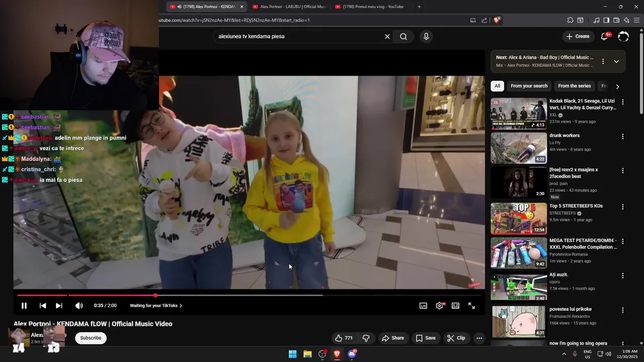This screenshot has width=644, height=362.
Task: Open options for Kodak Black XXL video
Action: 623,102
